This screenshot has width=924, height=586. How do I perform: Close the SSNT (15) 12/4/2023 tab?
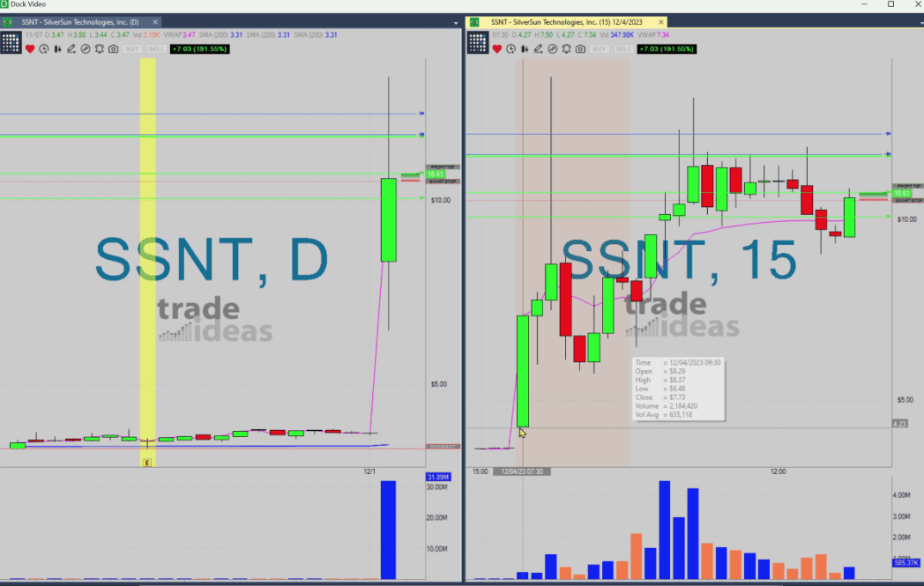660,22
